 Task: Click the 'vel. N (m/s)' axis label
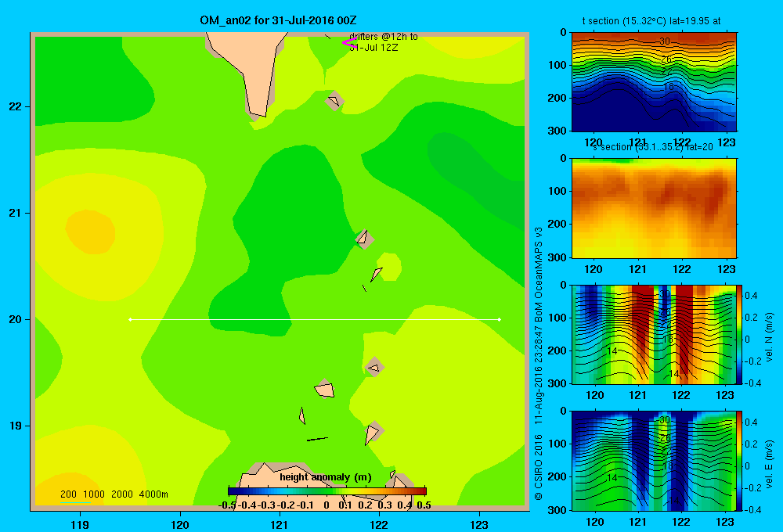tap(769, 337)
